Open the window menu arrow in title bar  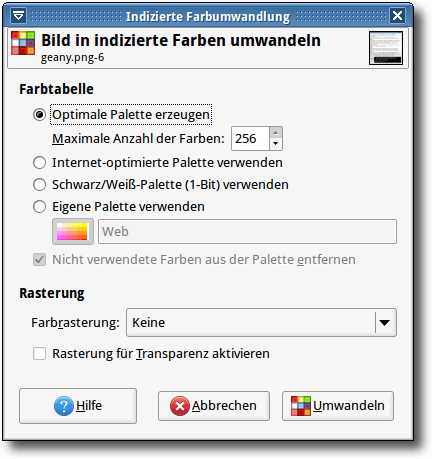pyautogui.click(x=18, y=16)
